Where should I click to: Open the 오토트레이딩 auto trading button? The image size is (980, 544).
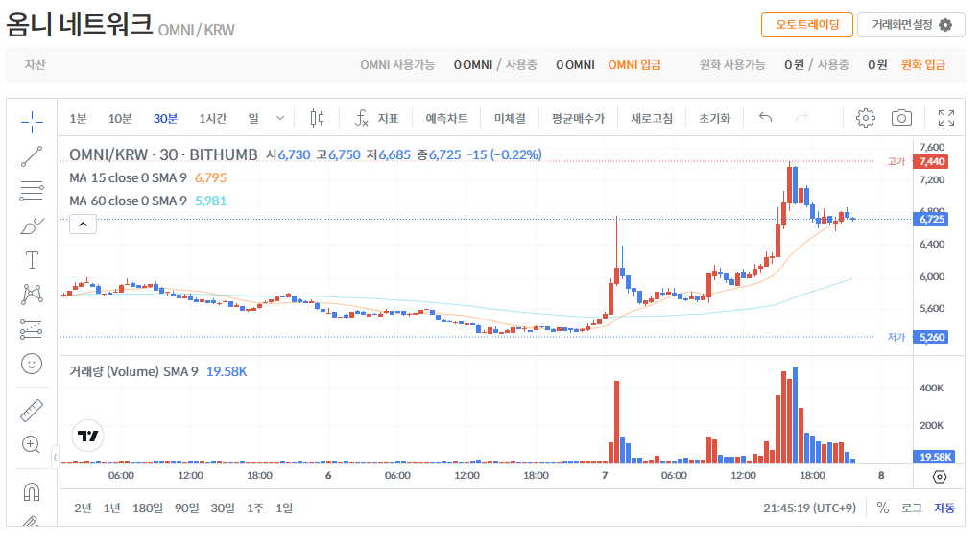(807, 24)
